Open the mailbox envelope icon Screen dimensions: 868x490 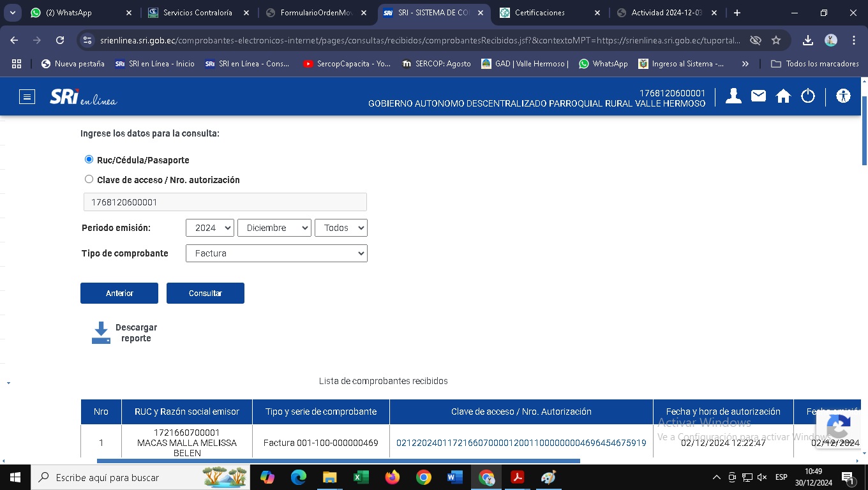pos(758,96)
